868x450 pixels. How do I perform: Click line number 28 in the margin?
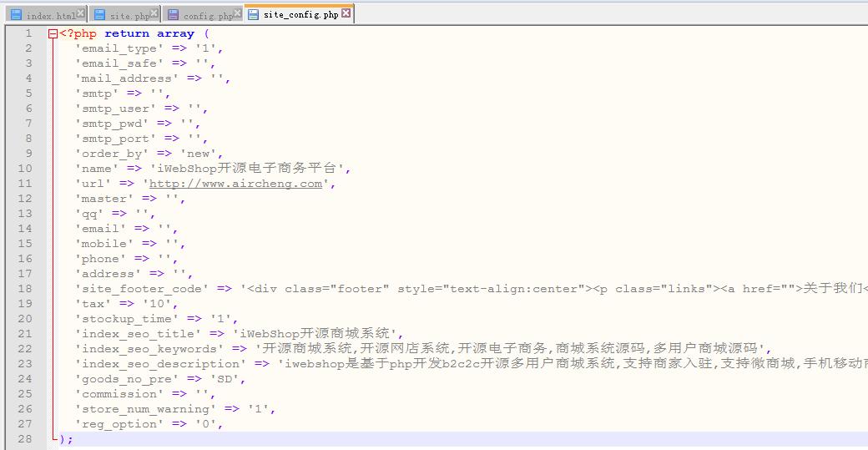(25, 438)
